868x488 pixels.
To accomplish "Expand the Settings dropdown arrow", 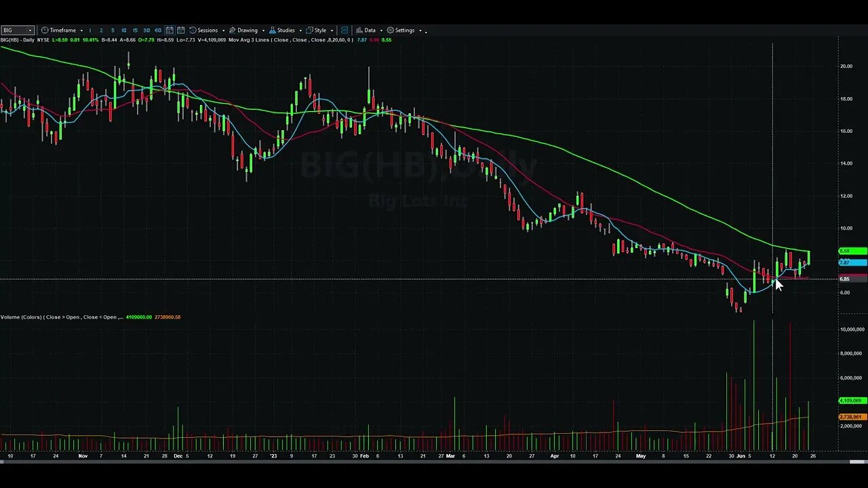I will (x=420, y=30).
